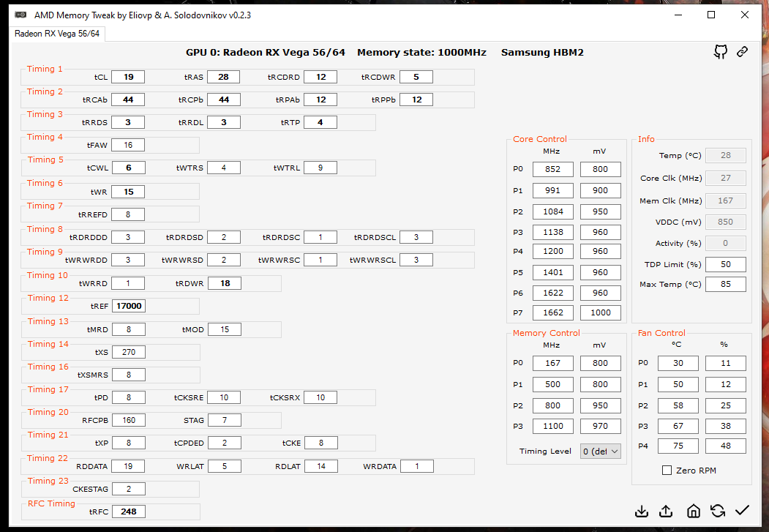Viewport: 769px width, 532px height.
Task: Click the tFAW value box
Action: [x=128, y=145]
